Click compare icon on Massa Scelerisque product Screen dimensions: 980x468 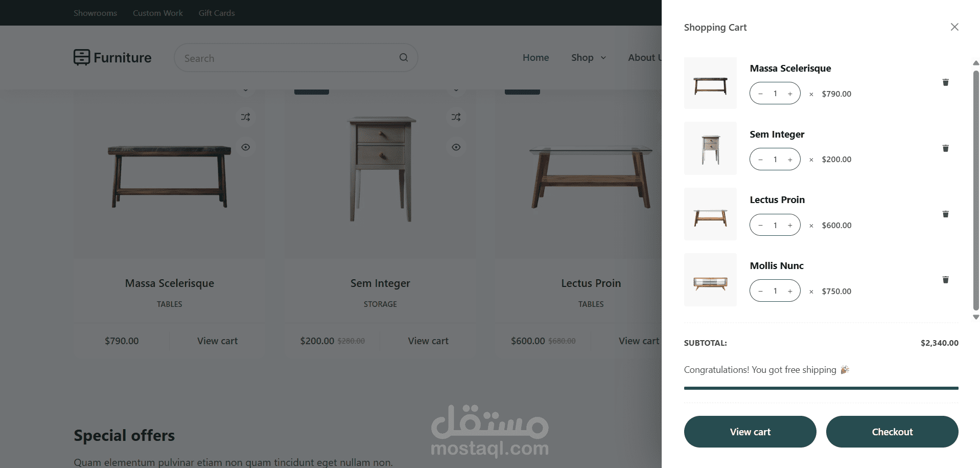point(246,117)
